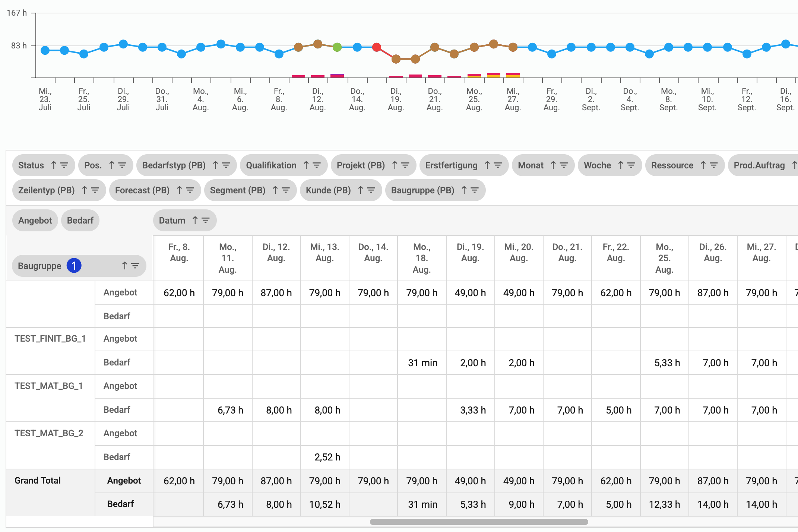Click the horizontal table scrollbar
Viewport: 798px width, 532px height.
[x=479, y=522]
